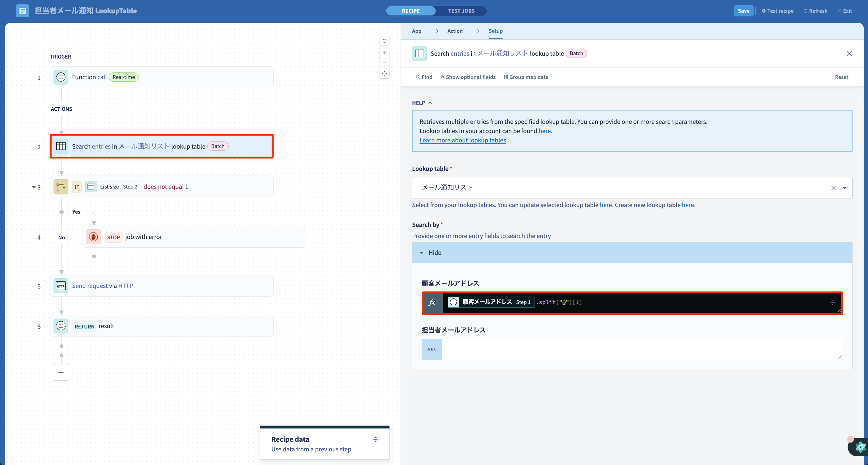
Task: Click the fit-to-screen canvas icon
Action: pyautogui.click(x=384, y=74)
